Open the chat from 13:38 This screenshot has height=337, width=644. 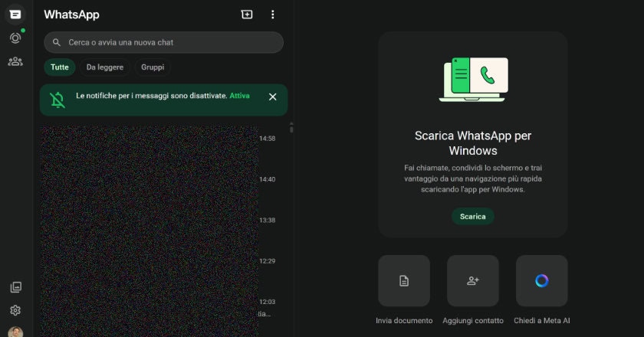tap(163, 225)
